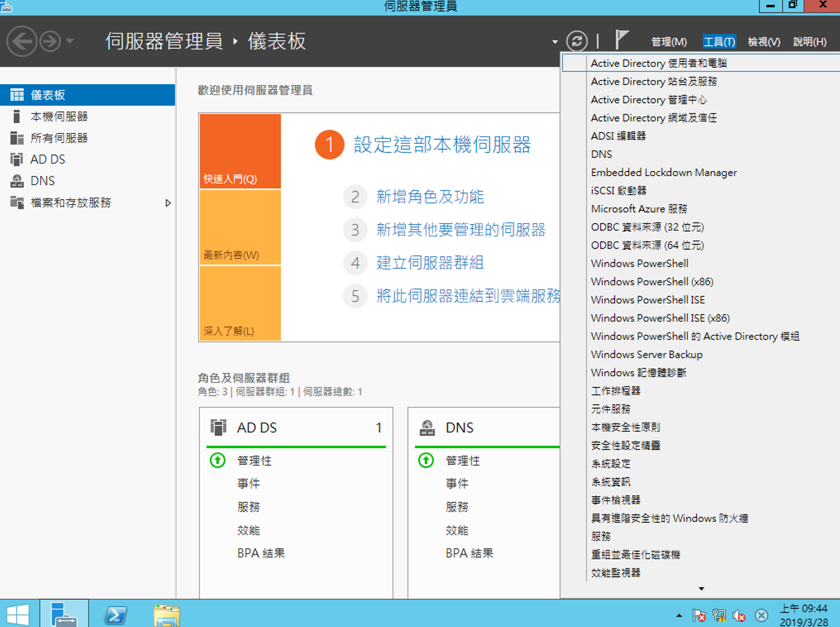Click the 所有伺服器 sidebar icon
840x627 pixels.
click(x=17, y=138)
